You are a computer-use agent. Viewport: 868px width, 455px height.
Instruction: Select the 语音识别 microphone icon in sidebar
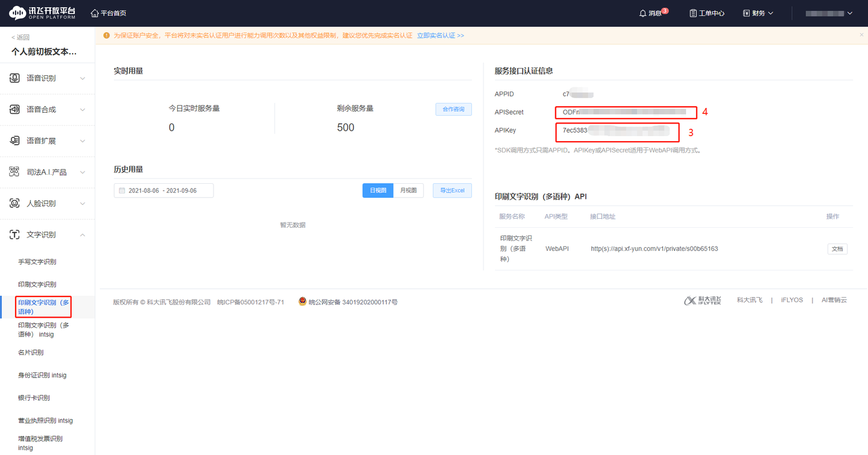(x=13, y=78)
